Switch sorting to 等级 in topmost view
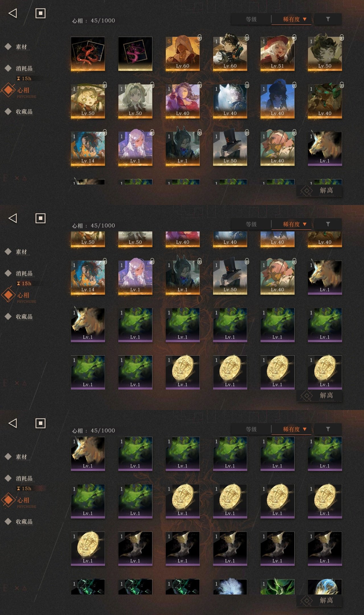This screenshot has height=615, width=364. 251,19
